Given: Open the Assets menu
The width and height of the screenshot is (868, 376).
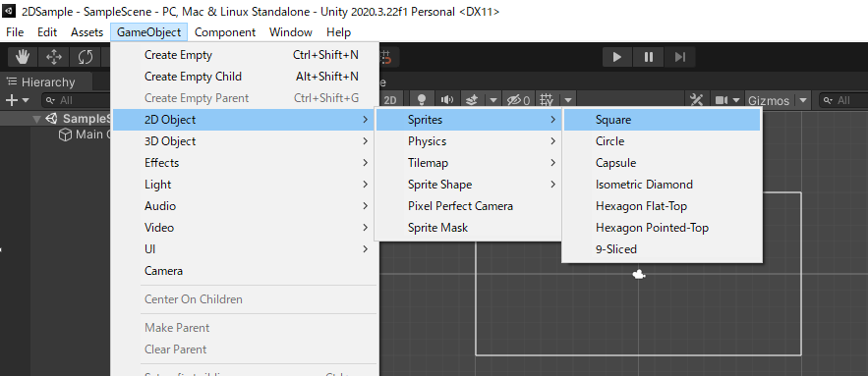Looking at the screenshot, I should coord(87,32).
